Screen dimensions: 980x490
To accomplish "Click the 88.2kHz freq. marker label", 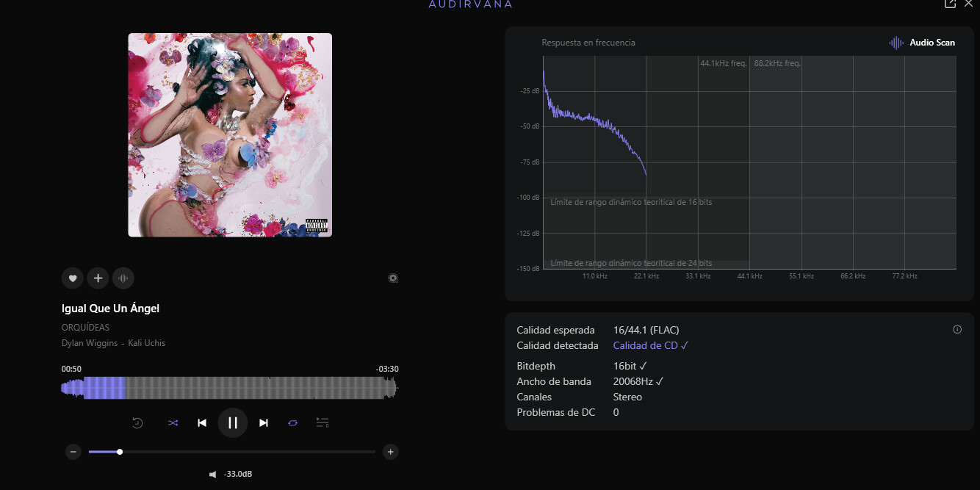I will (x=777, y=63).
